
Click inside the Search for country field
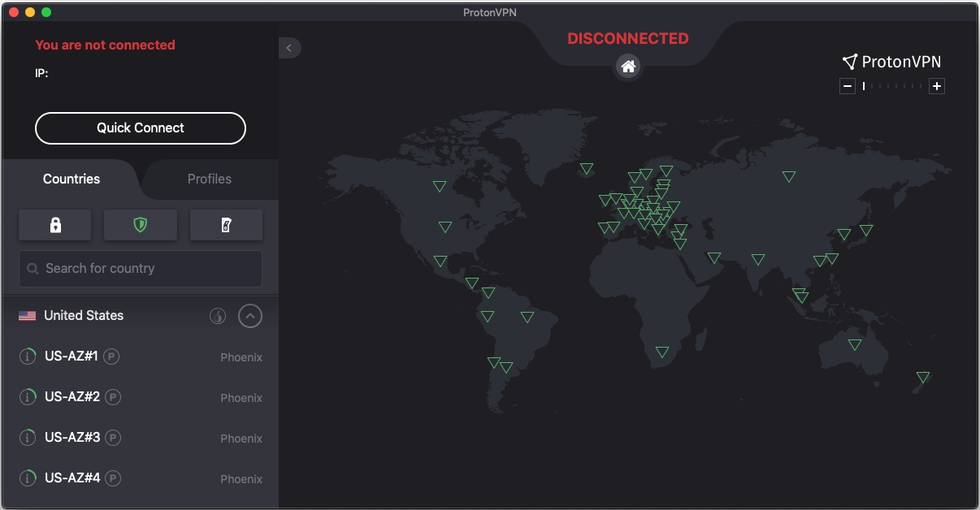(140, 268)
